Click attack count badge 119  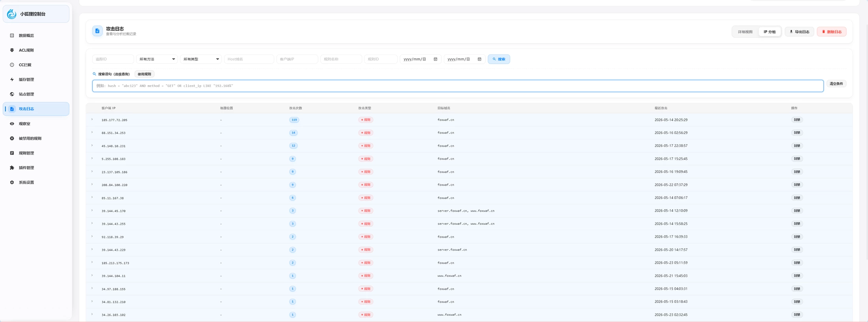294,120
